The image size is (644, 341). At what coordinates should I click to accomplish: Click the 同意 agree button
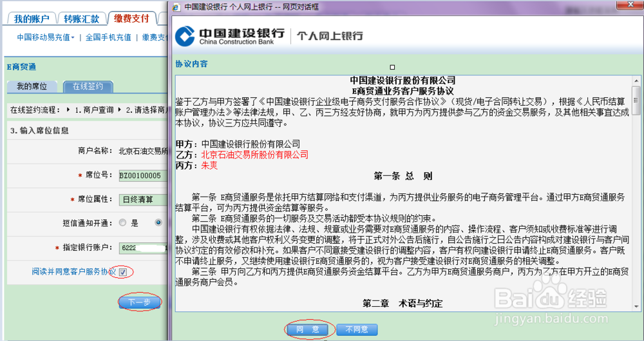tap(307, 329)
